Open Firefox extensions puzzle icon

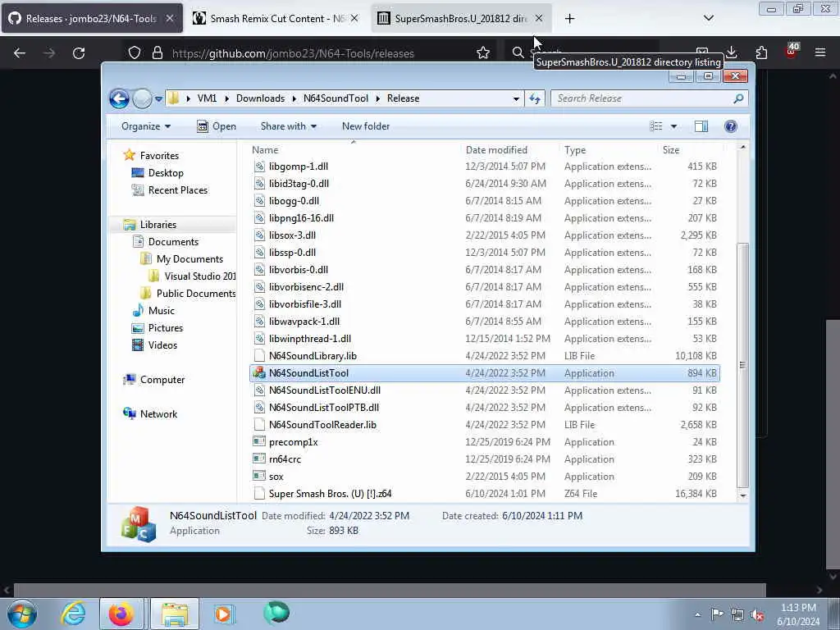(761, 52)
